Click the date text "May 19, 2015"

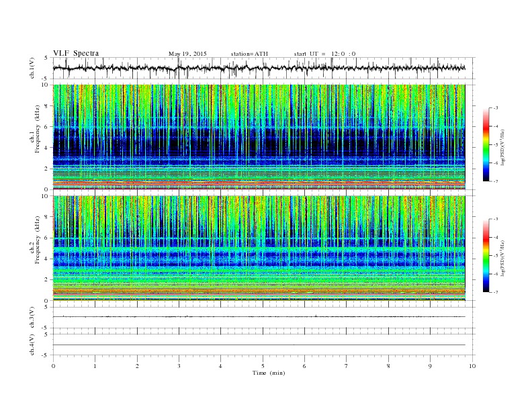click(x=187, y=54)
